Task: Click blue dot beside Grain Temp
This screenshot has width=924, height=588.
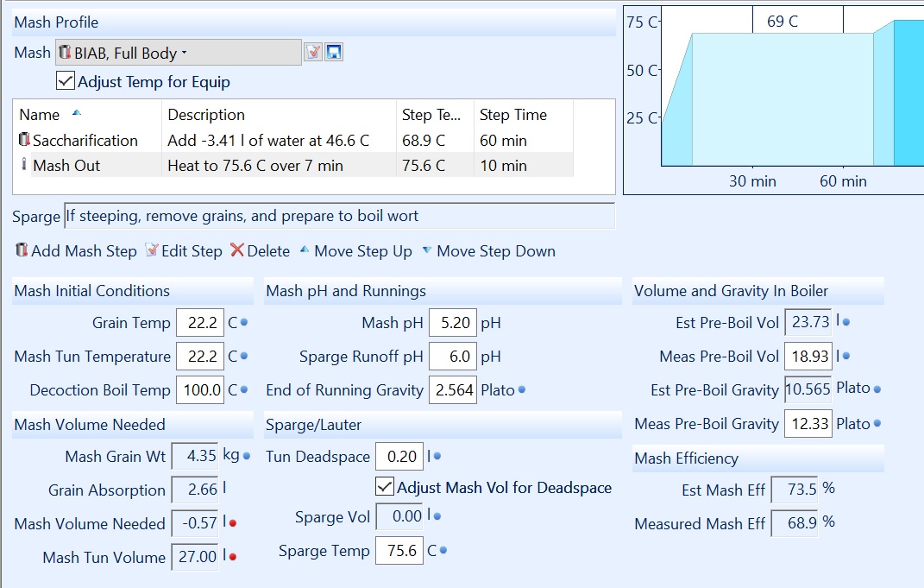Action: point(244,323)
